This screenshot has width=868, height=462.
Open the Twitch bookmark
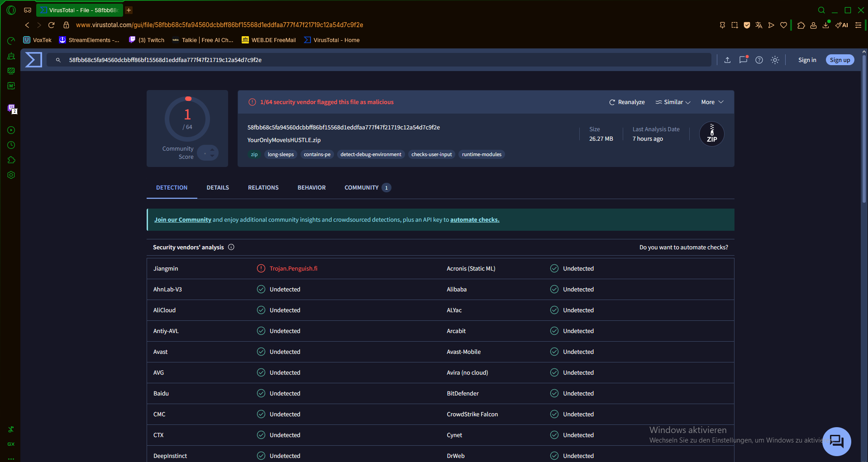[147, 40]
